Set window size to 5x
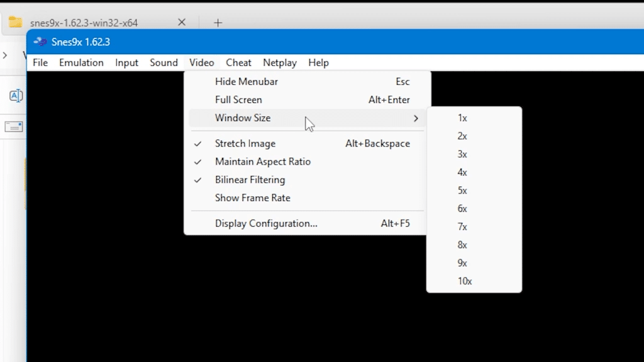Viewport: 644px width, 362px height. tap(474, 191)
